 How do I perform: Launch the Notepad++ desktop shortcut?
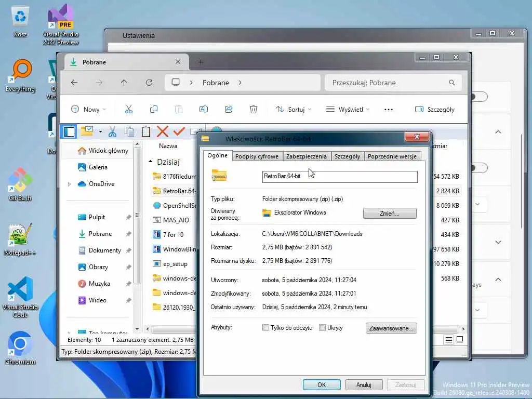point(20,240)
